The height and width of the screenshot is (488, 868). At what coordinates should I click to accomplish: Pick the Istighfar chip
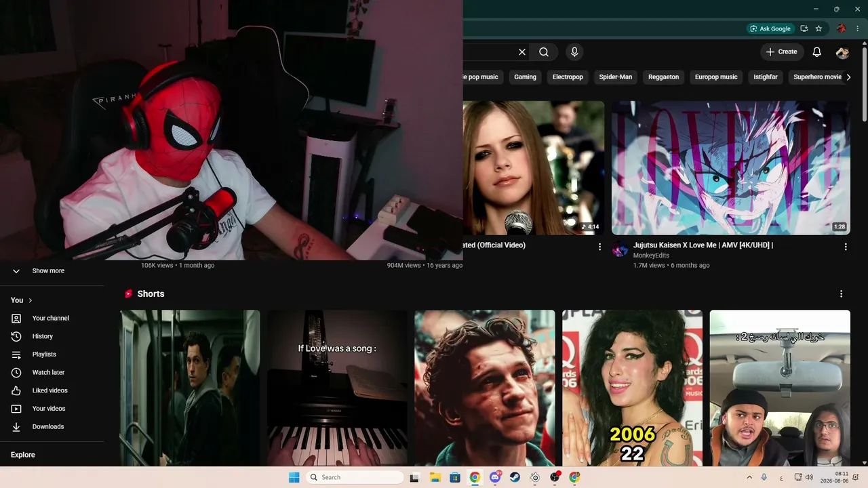click(x=766, y=77)
